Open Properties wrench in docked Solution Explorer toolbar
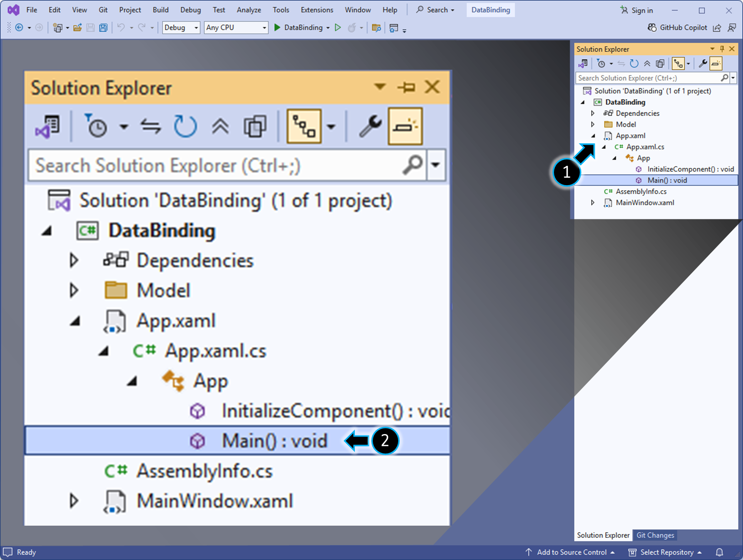The width and height of the screenshot is (743, 560). coord(703,64)
